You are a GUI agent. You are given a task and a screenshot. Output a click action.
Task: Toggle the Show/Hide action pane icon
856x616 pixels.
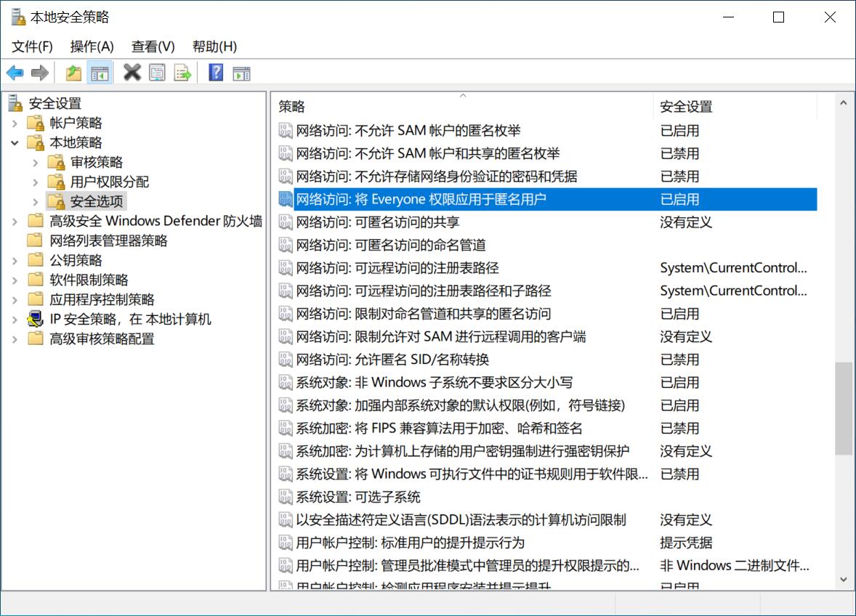click(241, 72)
